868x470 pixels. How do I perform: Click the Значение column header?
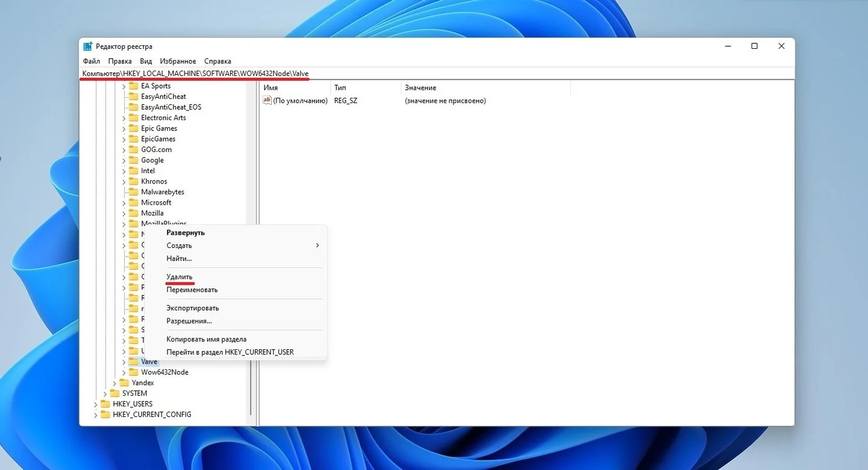coord(421,87)
